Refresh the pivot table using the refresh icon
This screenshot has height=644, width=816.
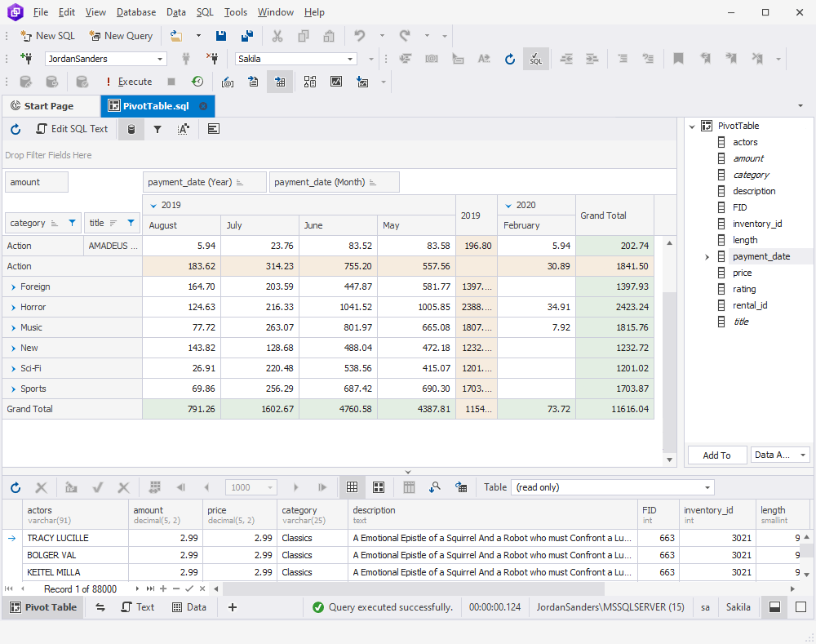tap(15, 129)
